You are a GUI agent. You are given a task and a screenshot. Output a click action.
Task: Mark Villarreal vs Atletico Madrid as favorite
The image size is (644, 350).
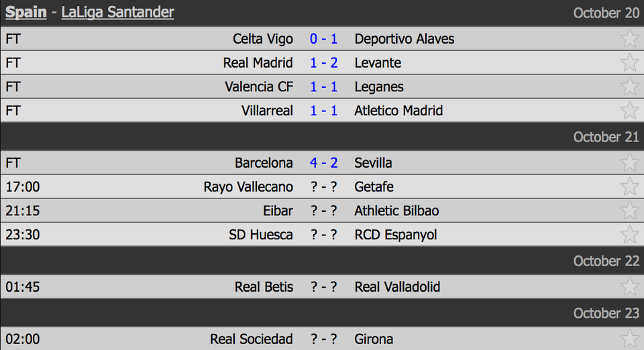click(629, 110)
